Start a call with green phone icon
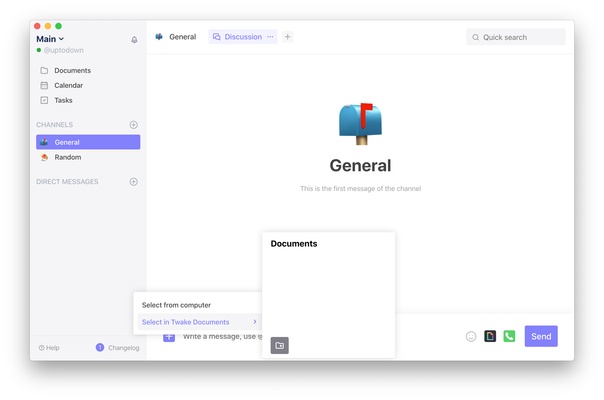 pyautogui.click(x=509, y=336)
